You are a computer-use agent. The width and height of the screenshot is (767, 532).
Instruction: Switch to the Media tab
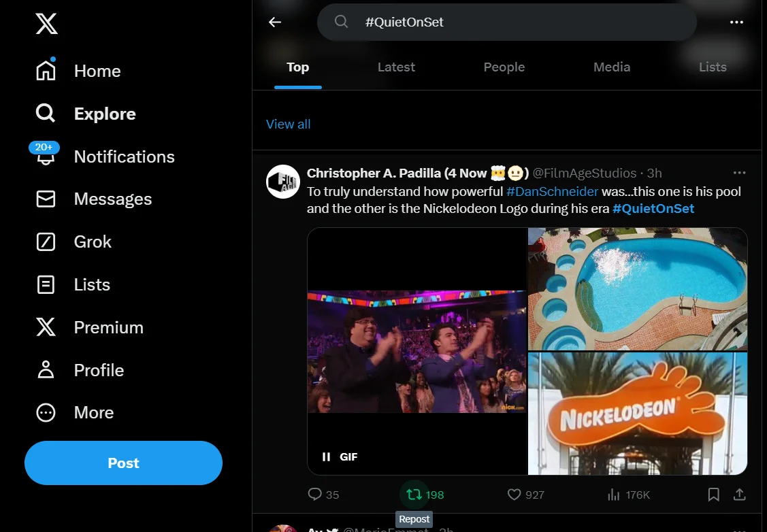[611, 67]
